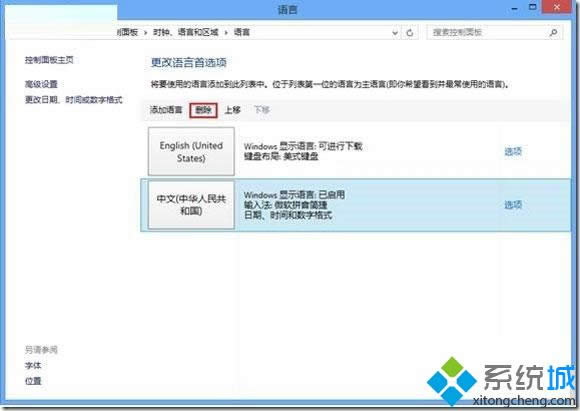Click the refresh icon beside address bar
The height and width of the screenshot is (411, 580).
(409, 33)
